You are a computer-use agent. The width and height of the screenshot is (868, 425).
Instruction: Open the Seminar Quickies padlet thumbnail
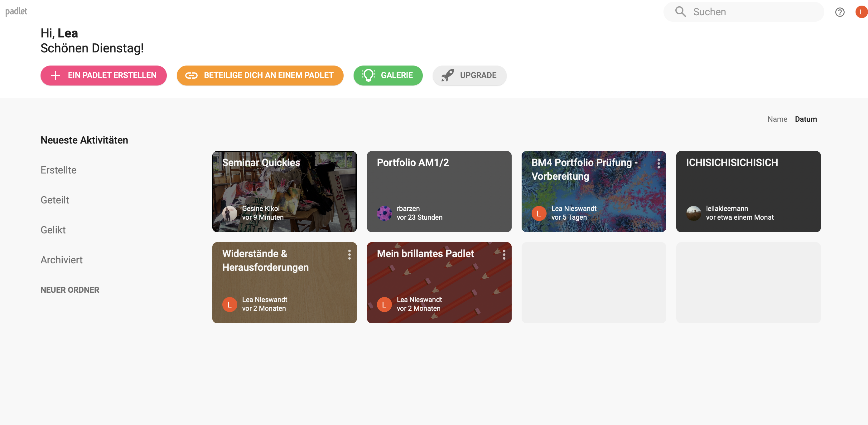point(284,191)
